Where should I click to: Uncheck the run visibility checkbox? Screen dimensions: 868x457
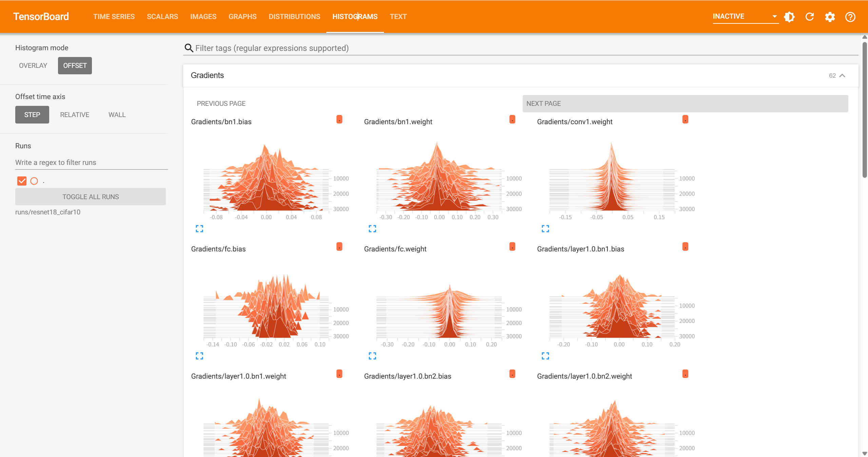pyautogui.click(x=22, y=181)
